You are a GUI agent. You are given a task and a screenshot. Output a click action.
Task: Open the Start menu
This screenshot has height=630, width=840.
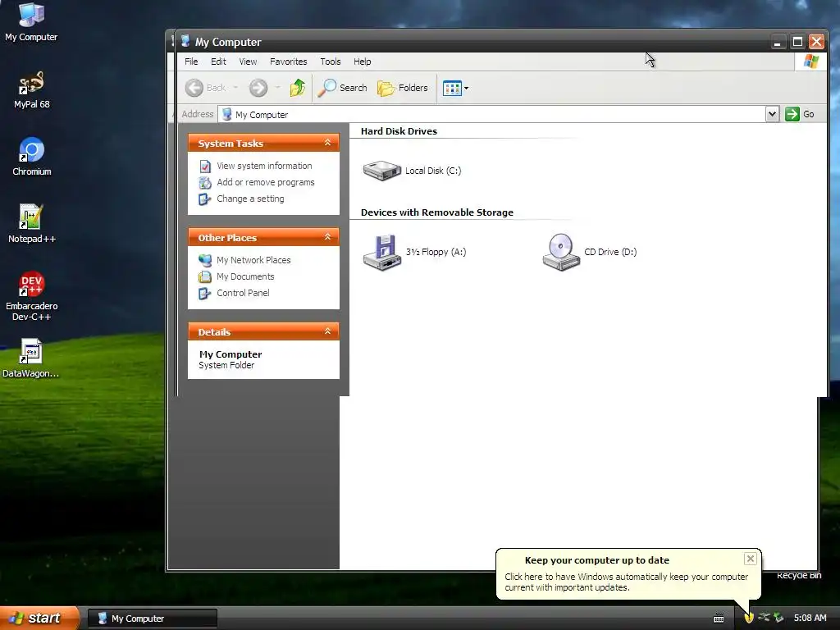pyautogui.click(x=39, y=618)
